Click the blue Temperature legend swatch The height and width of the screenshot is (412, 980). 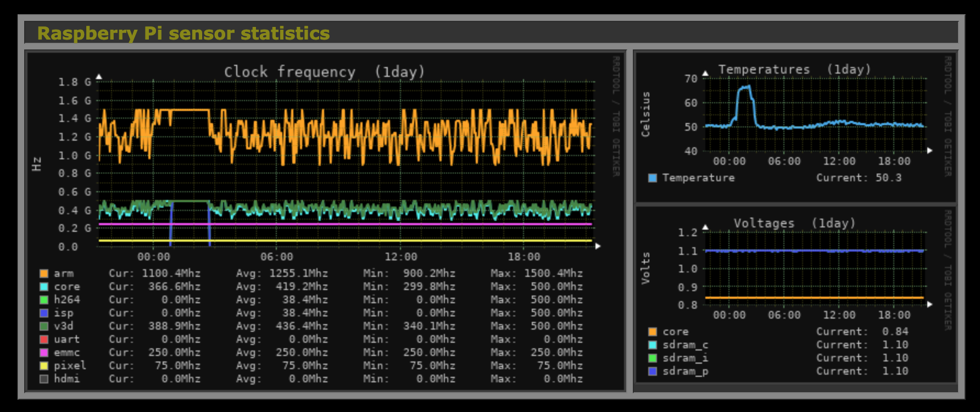[653, 178]
